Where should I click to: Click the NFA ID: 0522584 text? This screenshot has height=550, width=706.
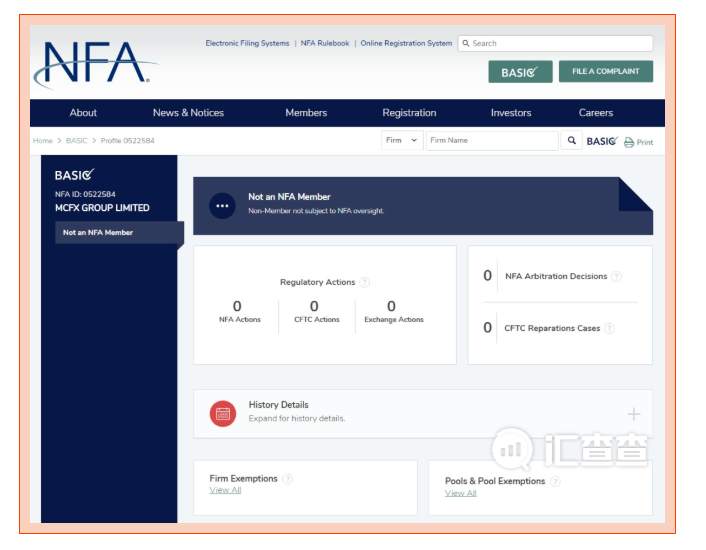[x=85, y=194]
